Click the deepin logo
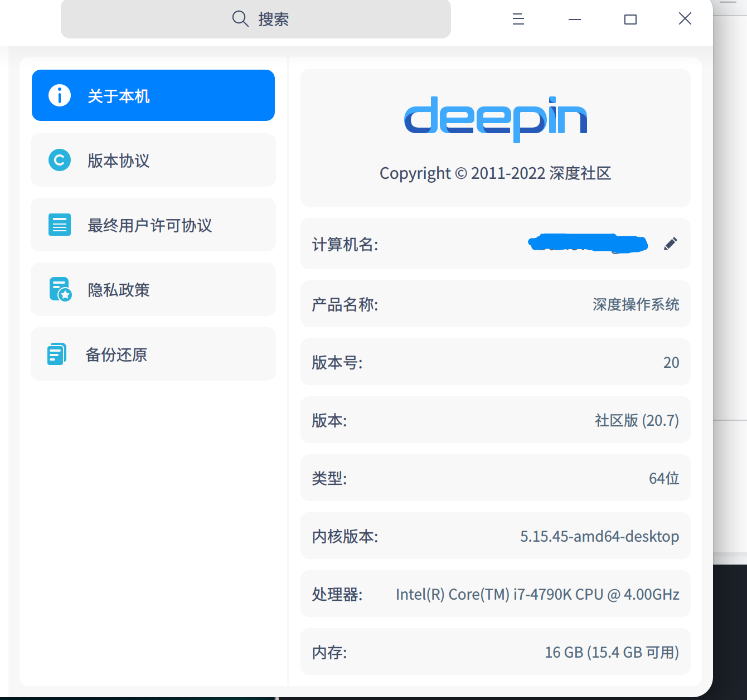The image size is (747, 700). pos(496,119)
